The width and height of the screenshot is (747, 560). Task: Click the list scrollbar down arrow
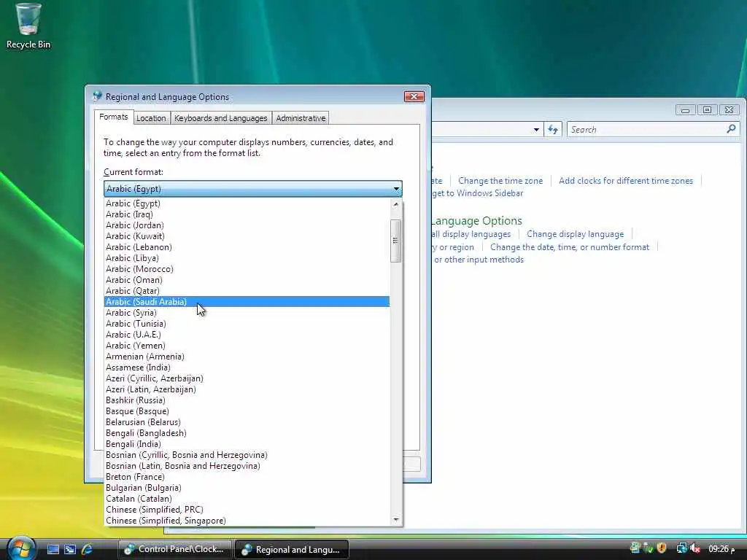click(x=396, y=519)
